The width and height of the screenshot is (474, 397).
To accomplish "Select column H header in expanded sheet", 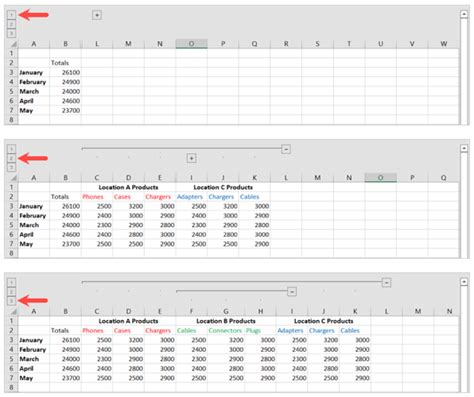I will click(x=260, y=311).
